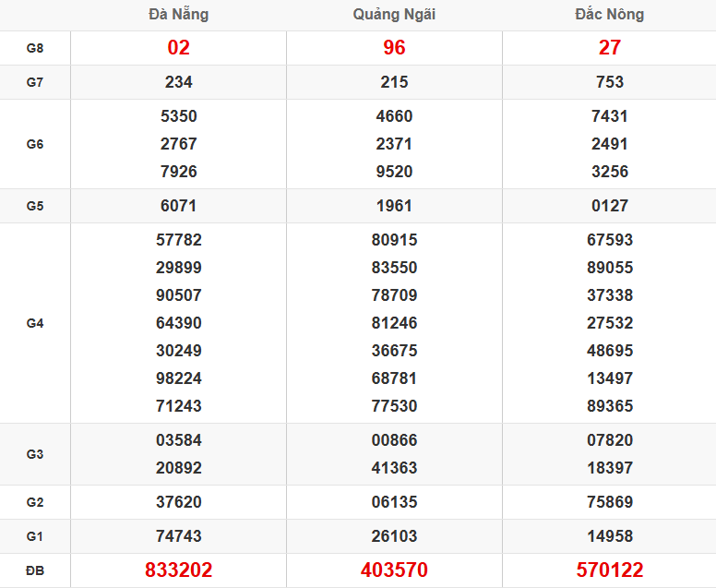Screen dimensions: 716x588
Task: Click the ĐB special prize label
Action: (x=35, y=570)
